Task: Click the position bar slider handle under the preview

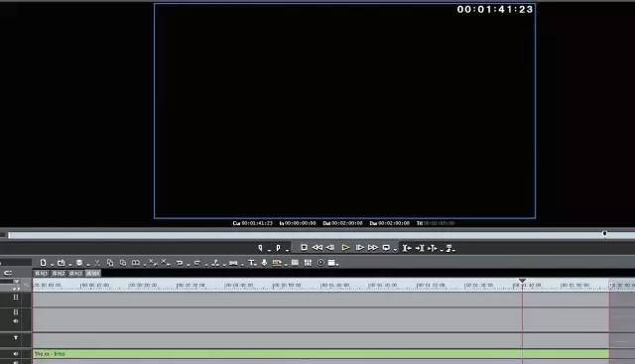Action: coord(604,234)
